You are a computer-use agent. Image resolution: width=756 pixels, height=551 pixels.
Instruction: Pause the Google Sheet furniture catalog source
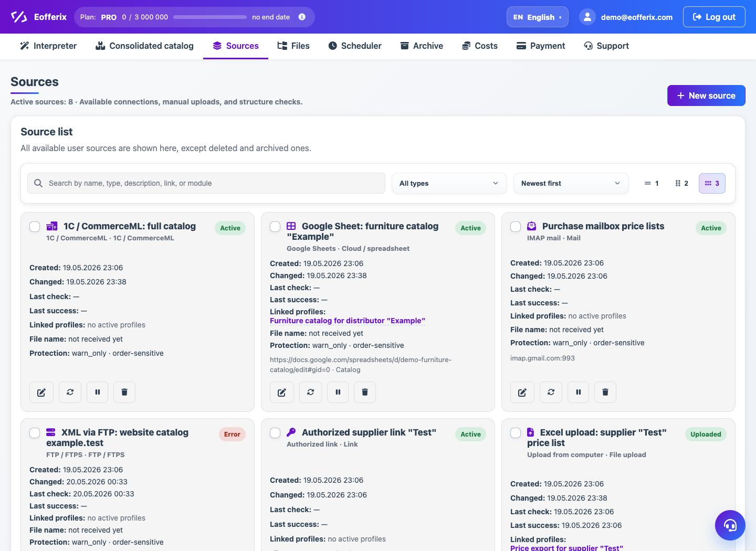338,392
